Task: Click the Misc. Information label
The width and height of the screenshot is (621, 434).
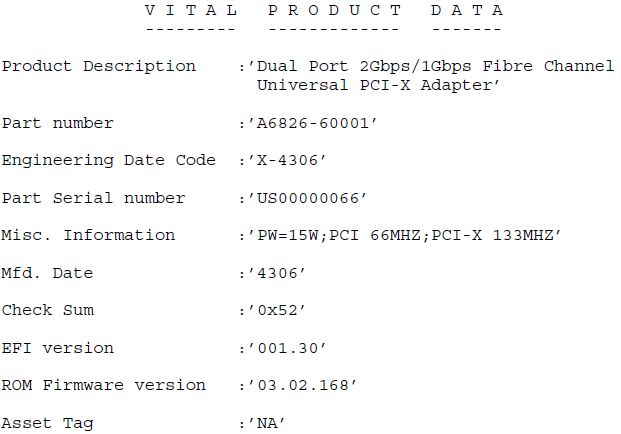Action: click(x=89, y=236)
